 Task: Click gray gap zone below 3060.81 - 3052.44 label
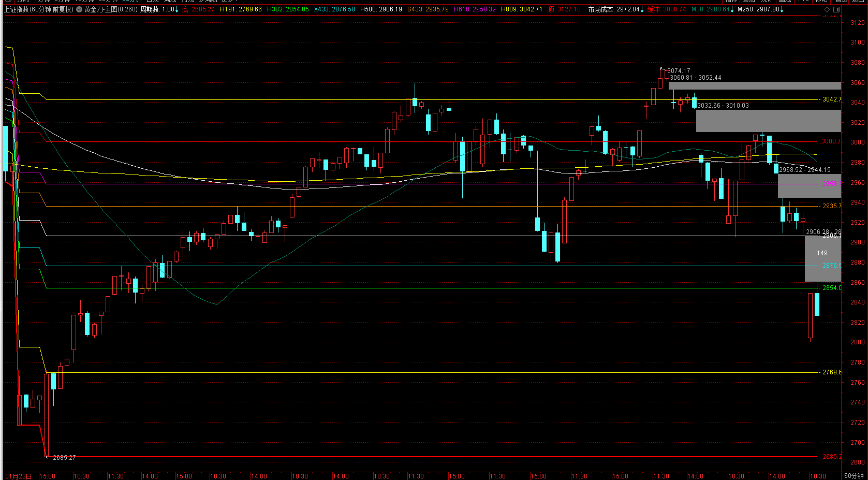755,86
